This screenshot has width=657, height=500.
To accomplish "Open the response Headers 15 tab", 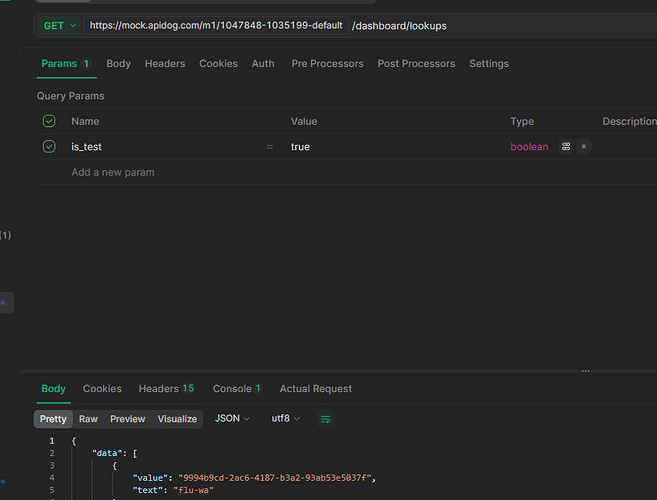I will coord(166,389).
